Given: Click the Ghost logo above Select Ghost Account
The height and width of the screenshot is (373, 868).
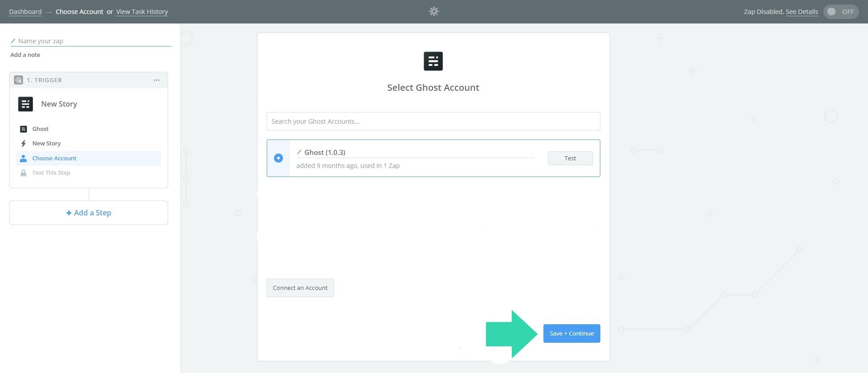Looking at the screenshot, I should point(433,61).
